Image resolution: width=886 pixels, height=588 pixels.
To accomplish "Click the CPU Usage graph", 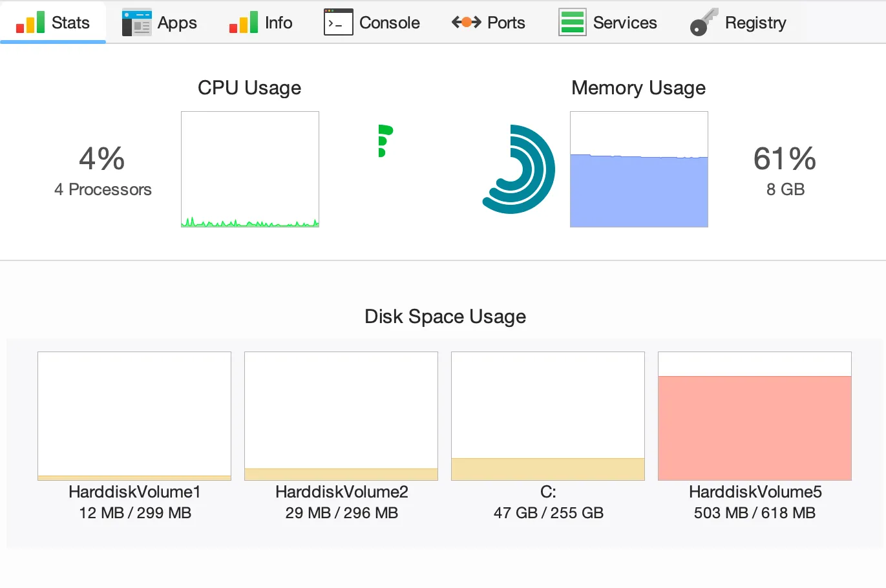I will 249,169.
